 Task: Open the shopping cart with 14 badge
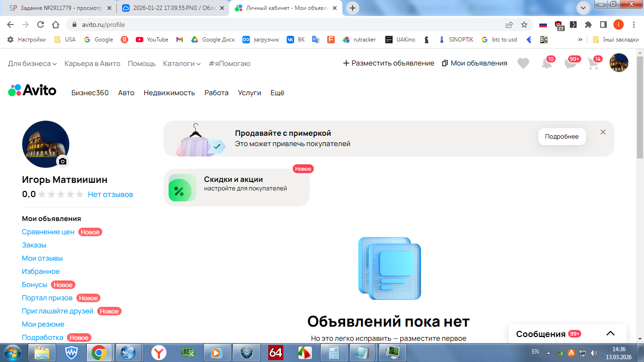point(594,63)
